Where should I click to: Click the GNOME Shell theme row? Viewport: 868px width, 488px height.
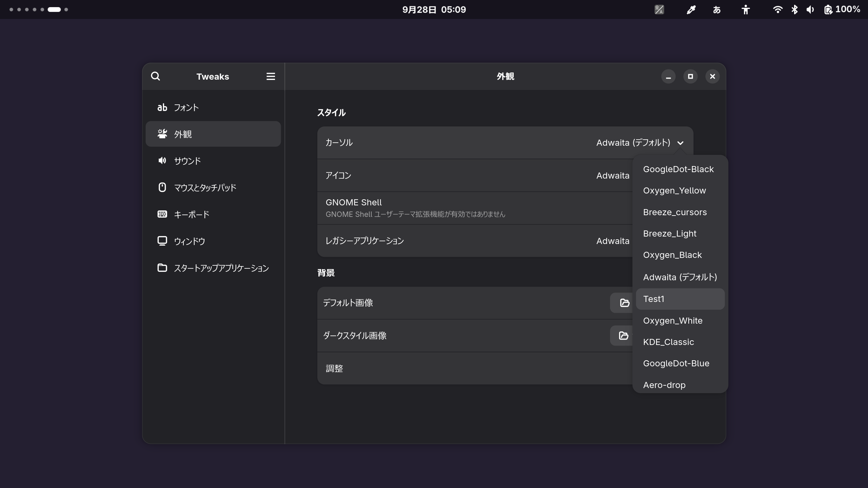[x=475, y=208]
